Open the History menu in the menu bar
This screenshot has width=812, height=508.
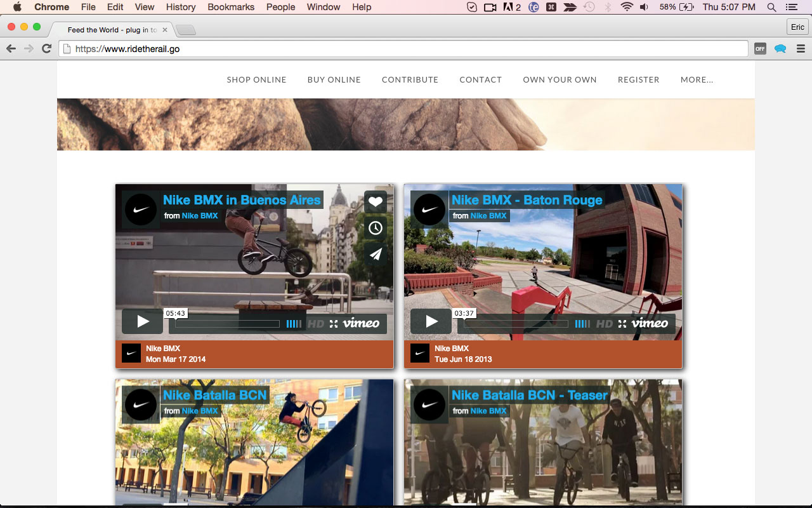pos(181,7)
